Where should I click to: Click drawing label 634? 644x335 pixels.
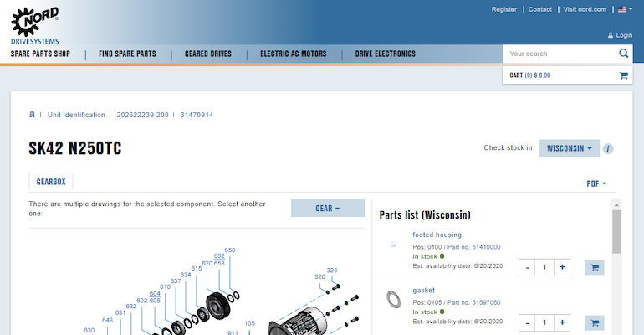point(186,275)
